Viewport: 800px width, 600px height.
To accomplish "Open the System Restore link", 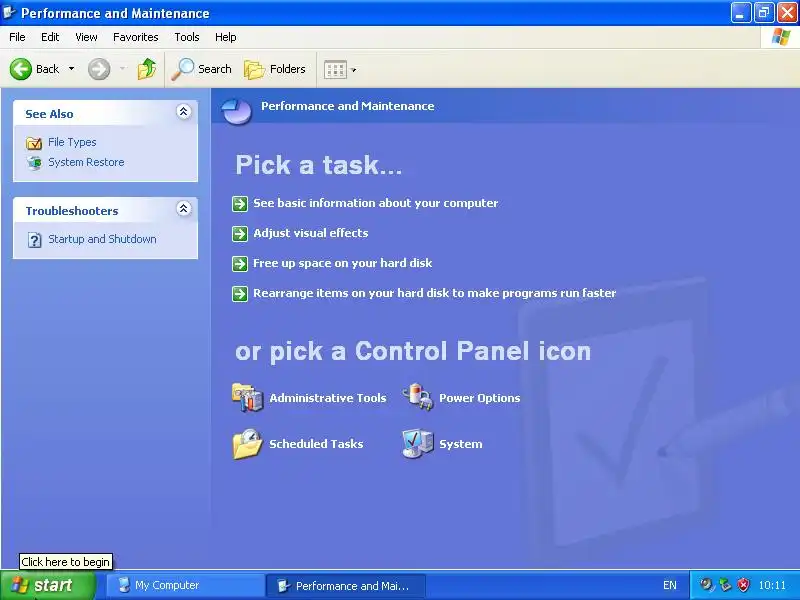I will (86, 162).
